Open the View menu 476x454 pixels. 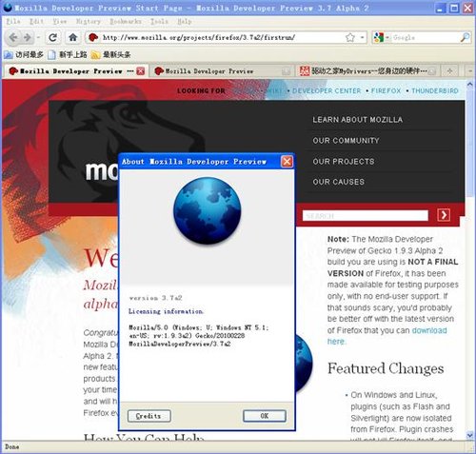[x=60, y=22]
